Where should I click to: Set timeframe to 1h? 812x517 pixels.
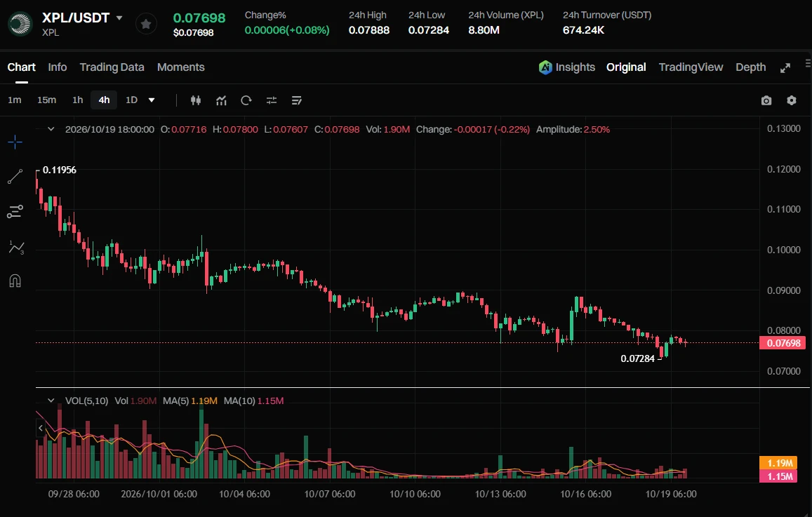coord(78,100)
